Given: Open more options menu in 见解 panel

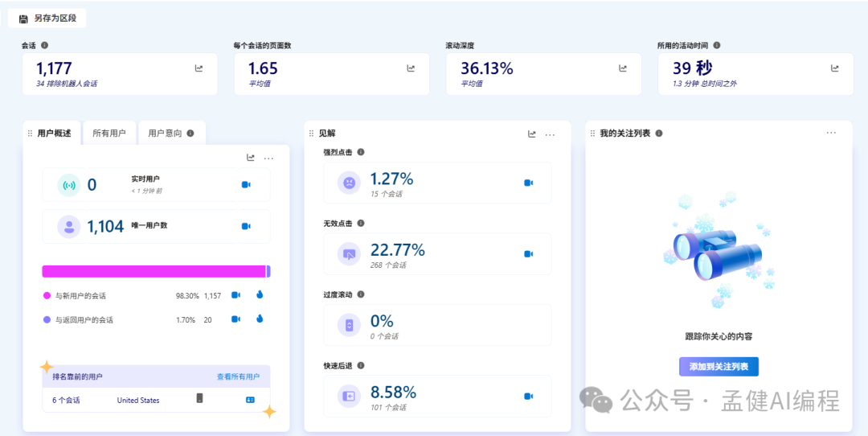Looking at the screenshot, I should [x=550, y=134].
